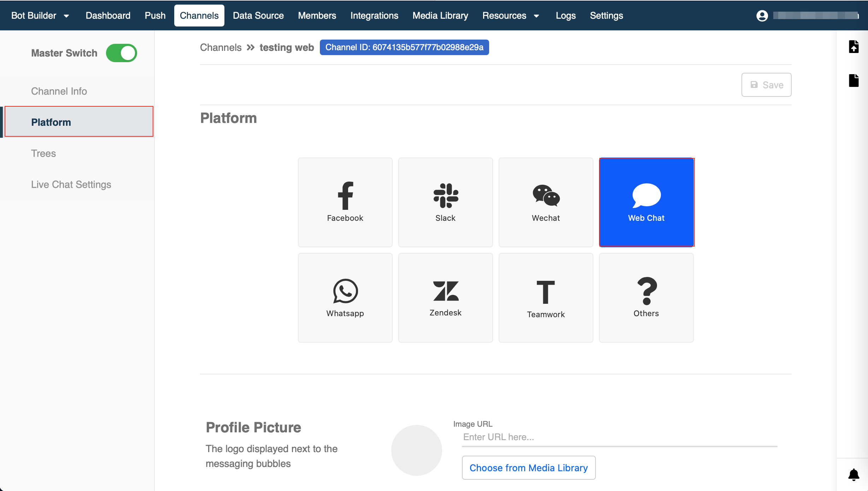Open the user account avatar icon

(762, 16)
